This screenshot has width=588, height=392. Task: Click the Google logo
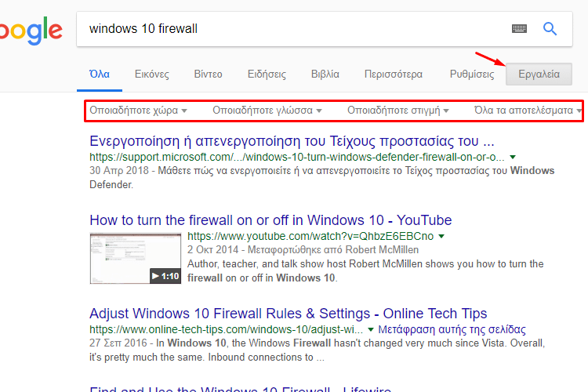31,31
